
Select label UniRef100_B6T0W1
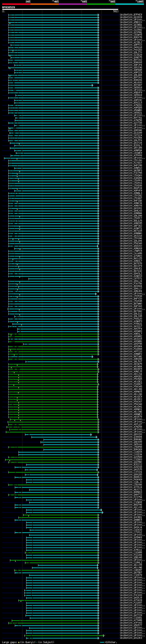point(131,357)
